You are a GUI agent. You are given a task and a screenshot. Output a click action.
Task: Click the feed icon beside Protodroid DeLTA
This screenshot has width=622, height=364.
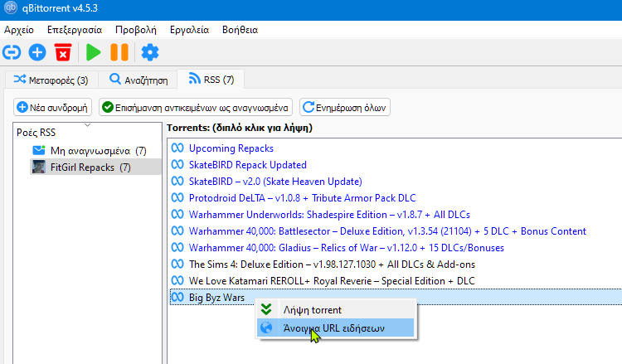tap(177, 197)
